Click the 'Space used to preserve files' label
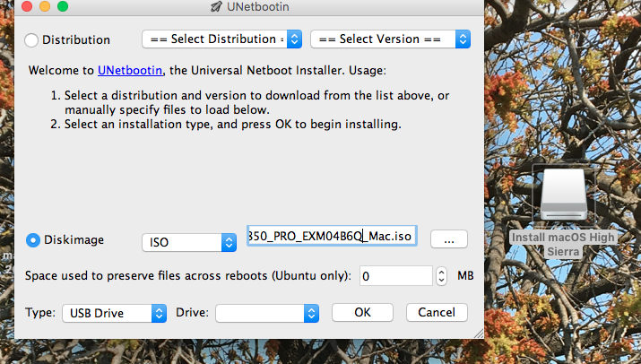 [188, 276]
